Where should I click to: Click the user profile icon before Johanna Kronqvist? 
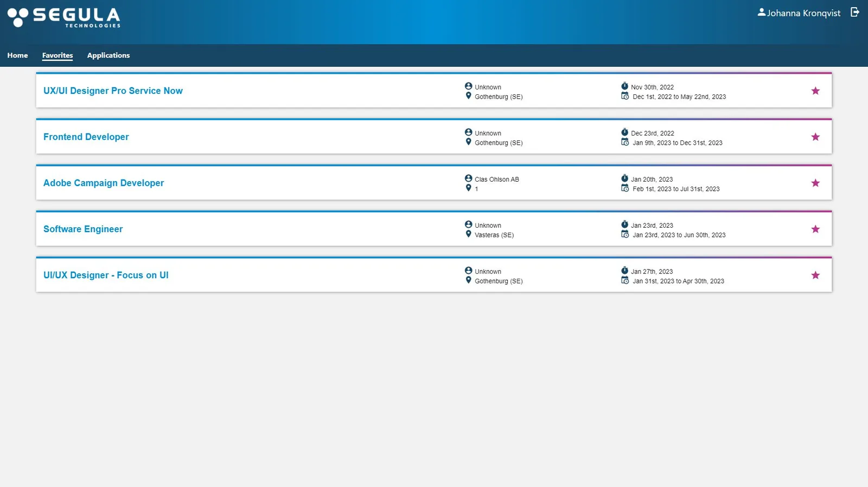(x=762, y=12)
